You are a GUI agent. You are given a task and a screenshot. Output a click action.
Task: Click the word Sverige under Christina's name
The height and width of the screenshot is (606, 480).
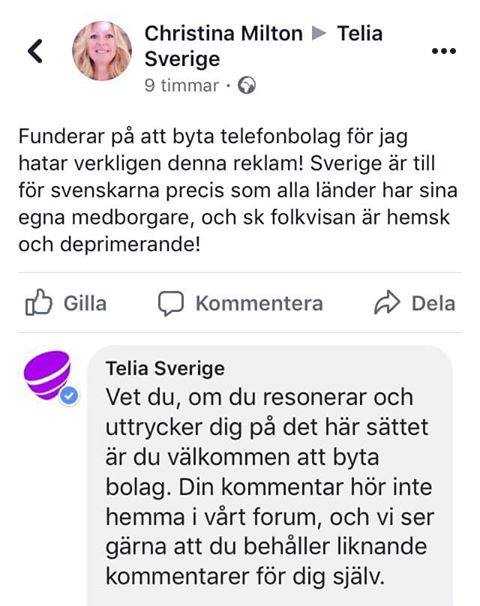pos(182,60)
